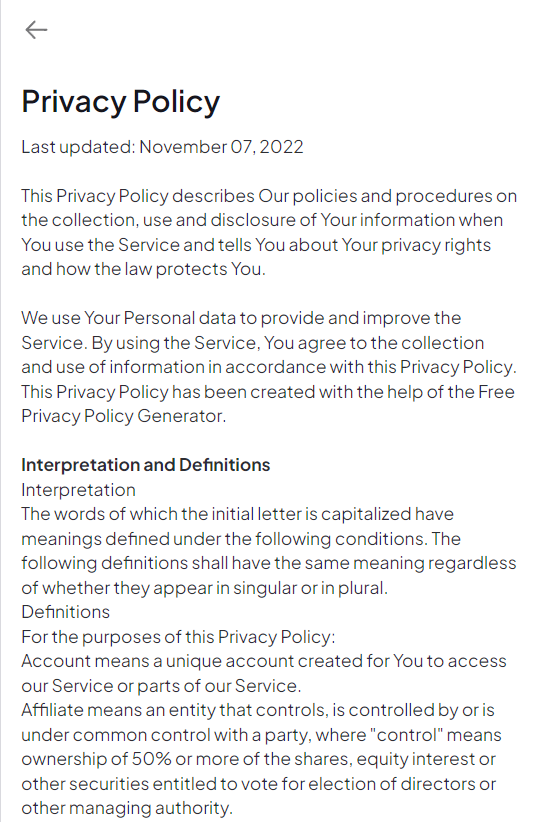Click the text 'our Service or parts of our Service.'
The width and height of the screenshot is (537, 822).
click(x=161, y=686)
